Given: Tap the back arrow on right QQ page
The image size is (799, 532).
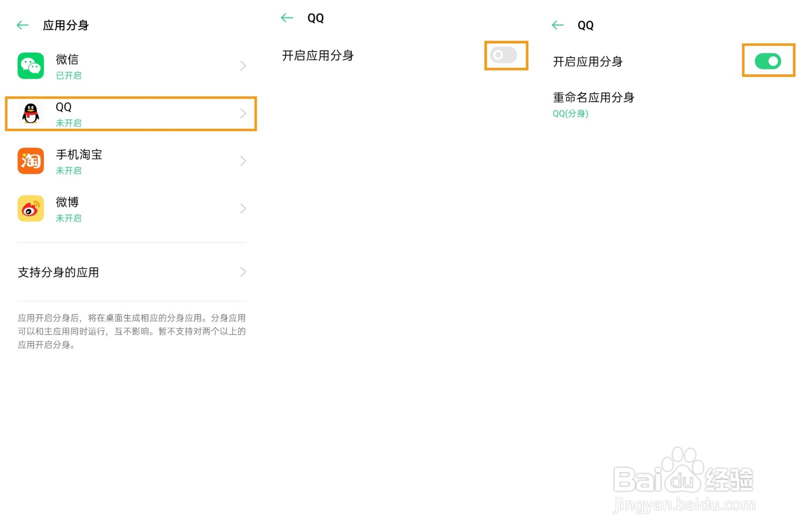Looking at the screenshot, I should point(558,24).
